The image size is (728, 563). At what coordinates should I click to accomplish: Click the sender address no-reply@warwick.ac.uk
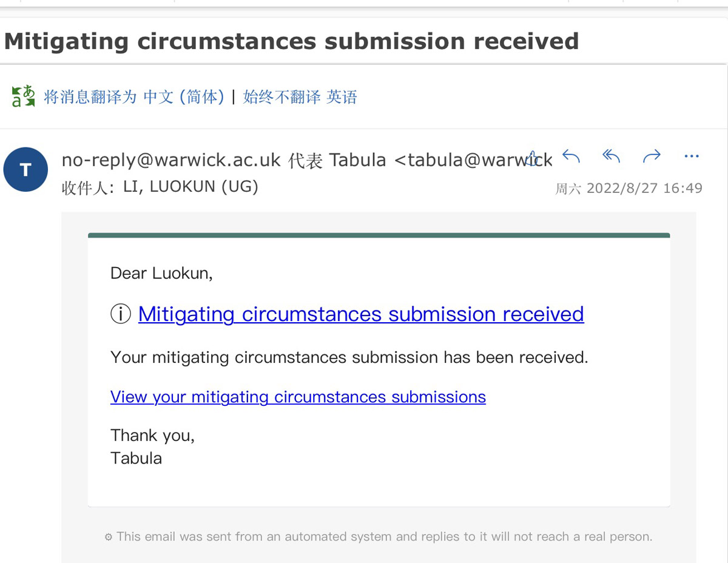click(171, 160)
